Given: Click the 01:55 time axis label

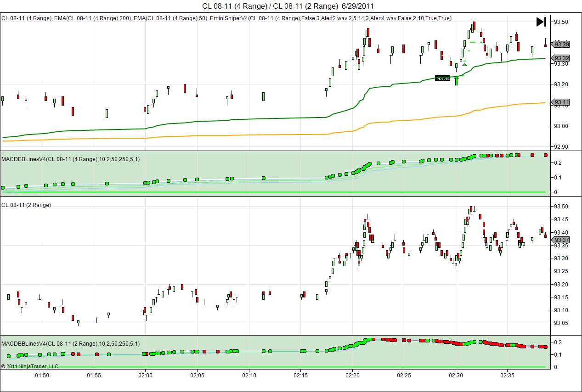Looking at the screenshot, I should click(94, 375).
